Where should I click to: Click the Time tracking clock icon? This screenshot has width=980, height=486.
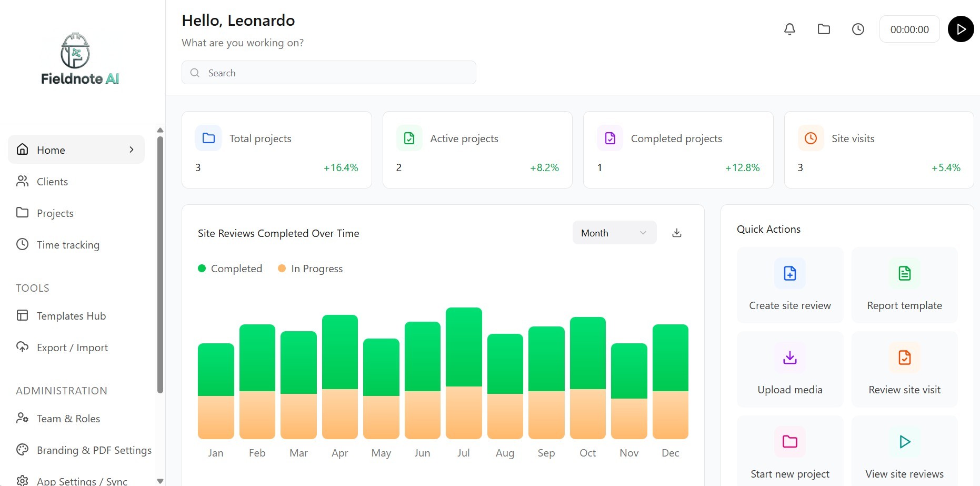pyautogui.click(x=22, y=244)
